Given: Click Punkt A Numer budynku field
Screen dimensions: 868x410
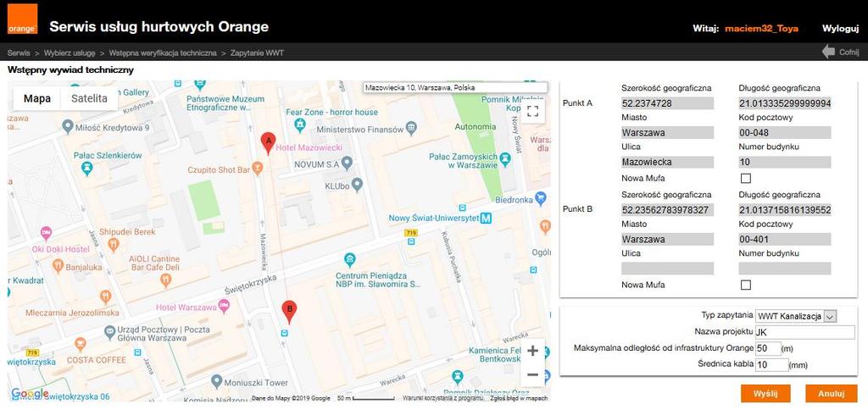Looking at the screenshot, I should click(x=785, y=162).
